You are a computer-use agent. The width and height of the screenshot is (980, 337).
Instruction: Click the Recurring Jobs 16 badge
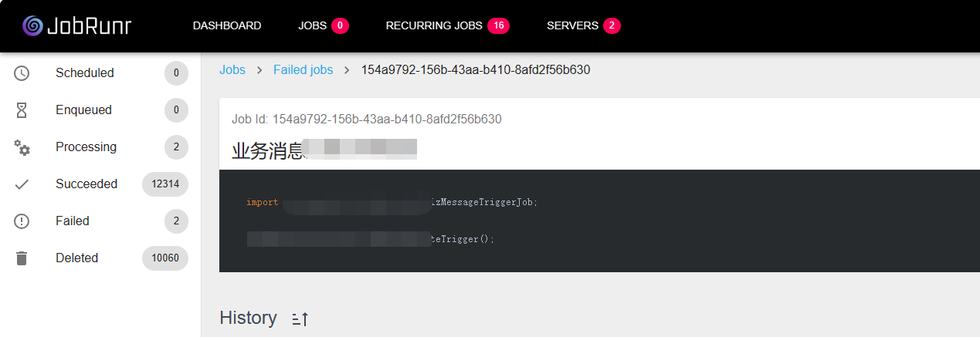pos(498,25)
